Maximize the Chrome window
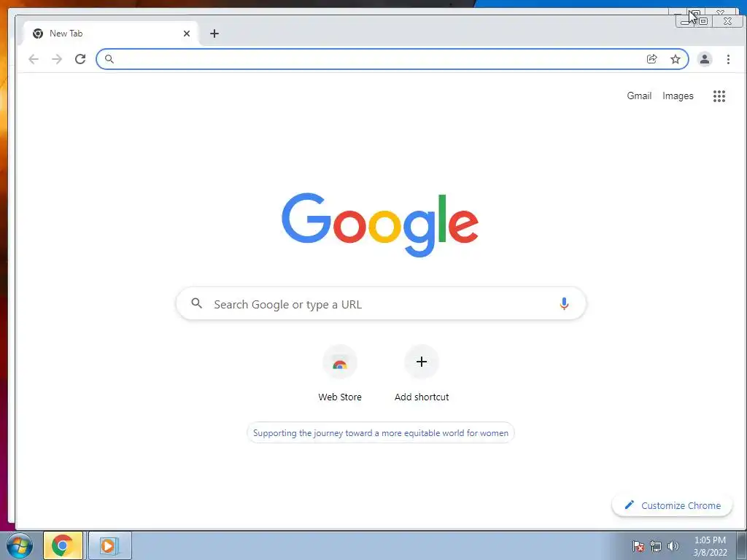 click(x=703, y=21)
